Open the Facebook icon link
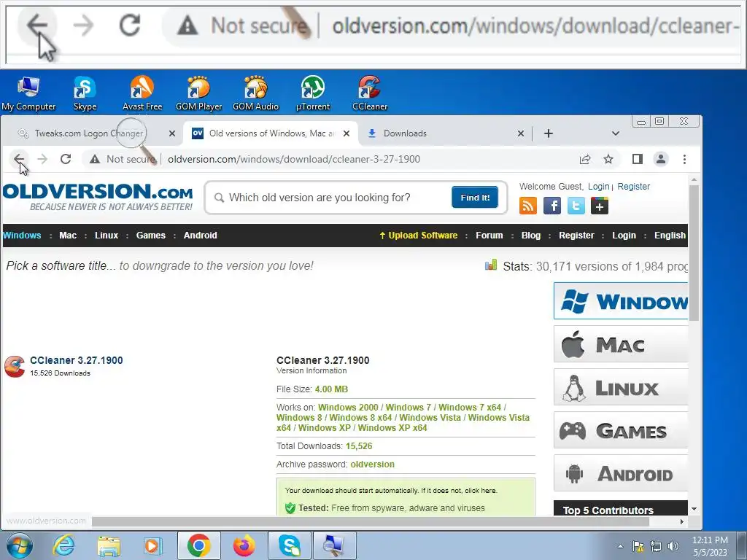747x560 pixels. (551, 206)
